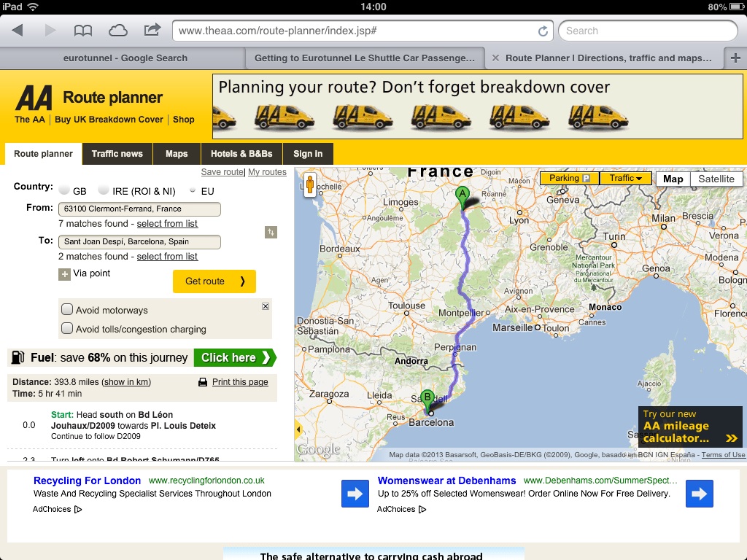
Task: Open The AA header link
Action: (29, 120)
